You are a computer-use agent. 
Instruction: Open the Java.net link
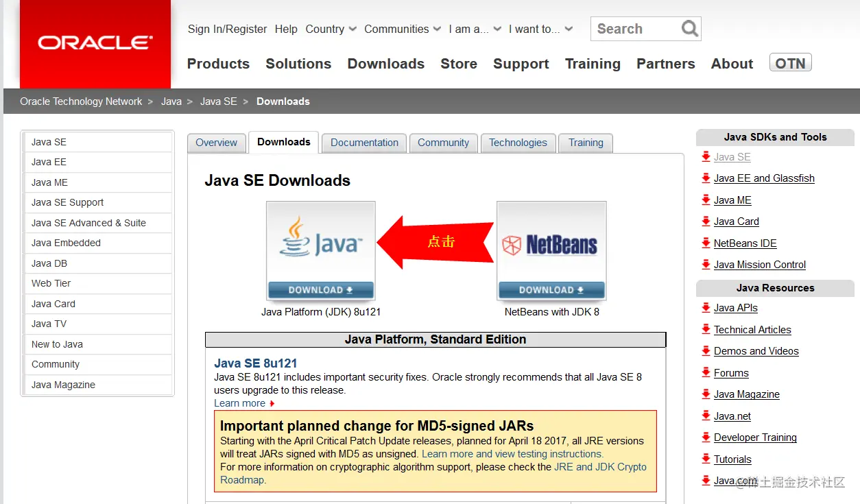click(732, 416)
